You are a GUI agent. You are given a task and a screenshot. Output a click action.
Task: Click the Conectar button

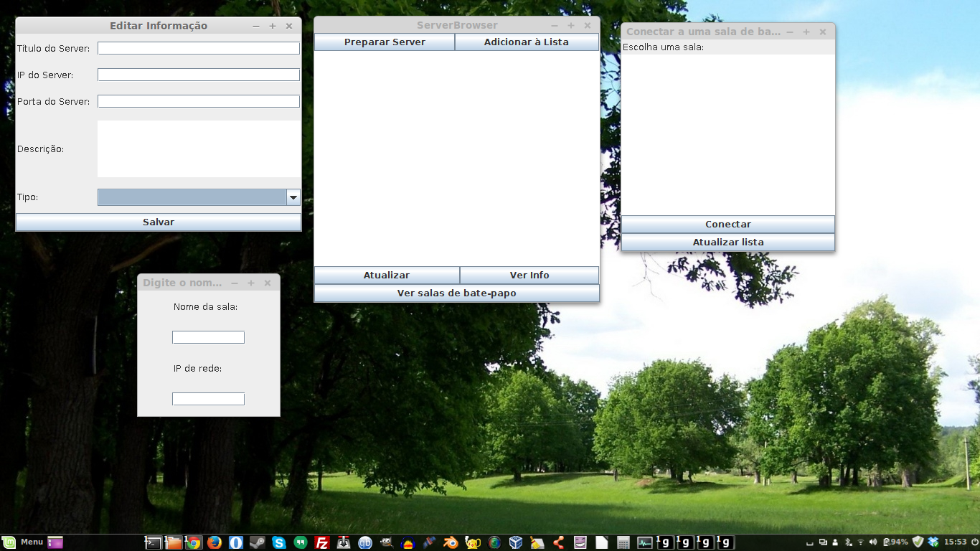click(x=727, y=225)
